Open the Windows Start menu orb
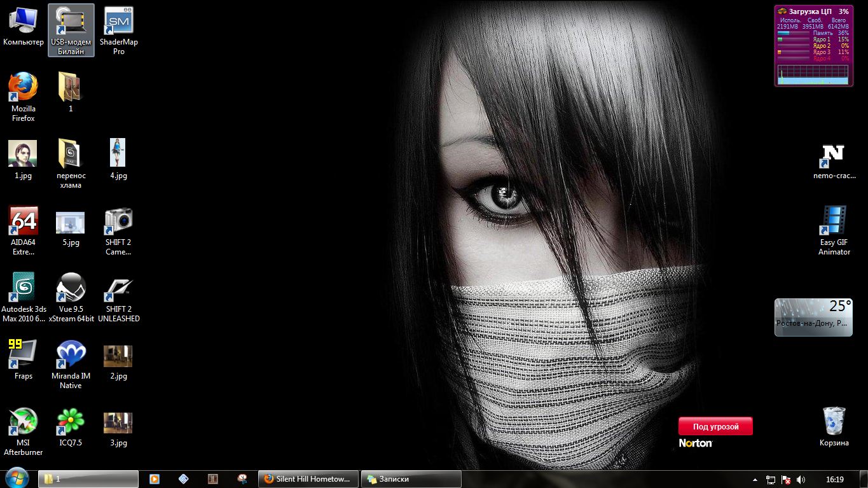This screenshot has height=488, width=868. click(x=17, y=478)
